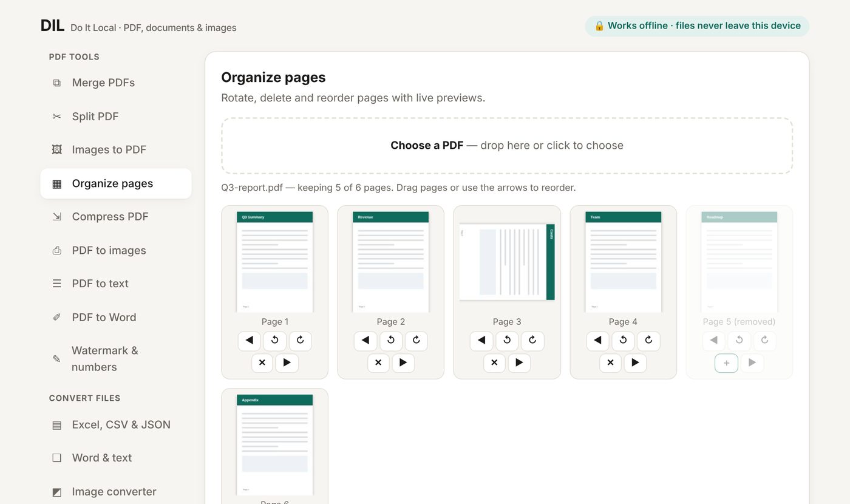Image resolution: width=850 pixels, height=504 pixels.
Task: Select Organize pages in the sidebar
Action: (116, 183)
